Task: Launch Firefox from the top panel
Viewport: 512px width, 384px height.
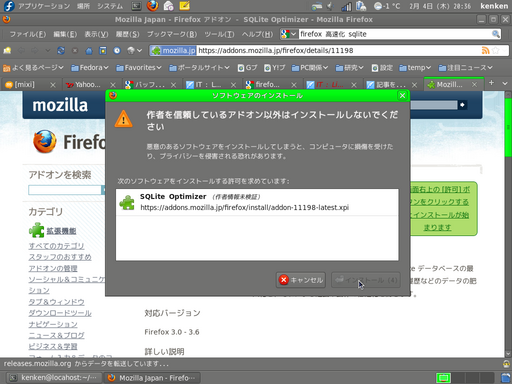Action: click(x=153, y=6)
